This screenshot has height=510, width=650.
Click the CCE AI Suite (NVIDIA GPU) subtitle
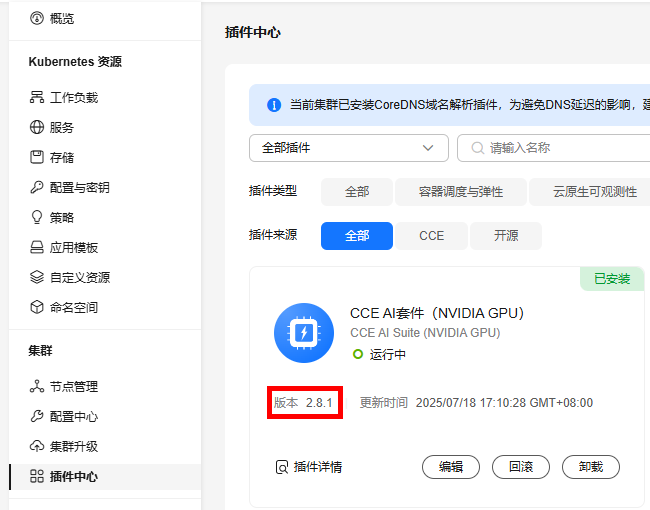pos(425,333)
